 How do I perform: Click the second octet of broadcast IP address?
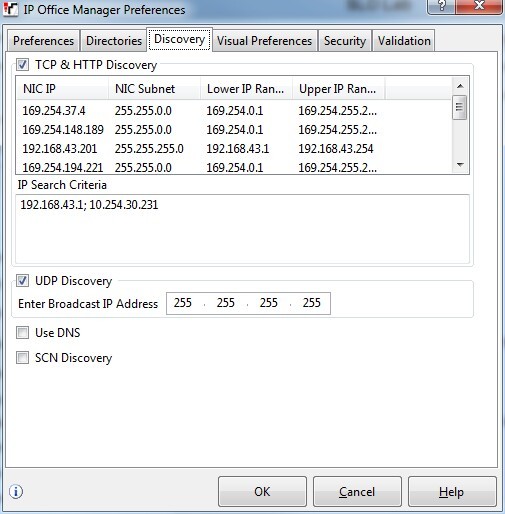point(226,303)
